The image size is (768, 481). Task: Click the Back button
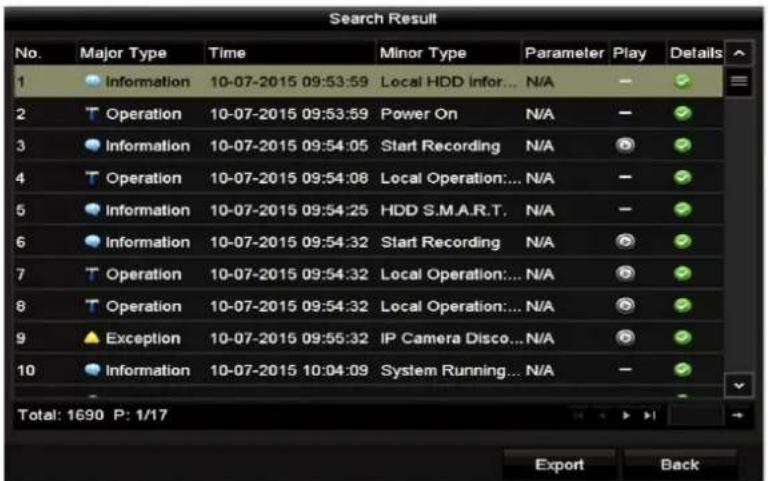[x=680, y=464]
